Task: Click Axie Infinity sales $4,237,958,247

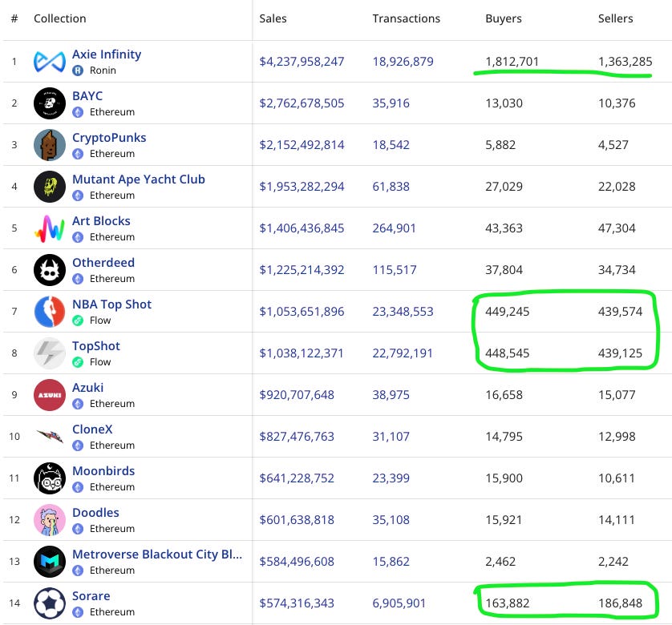Action: click(x=302, y=62)
